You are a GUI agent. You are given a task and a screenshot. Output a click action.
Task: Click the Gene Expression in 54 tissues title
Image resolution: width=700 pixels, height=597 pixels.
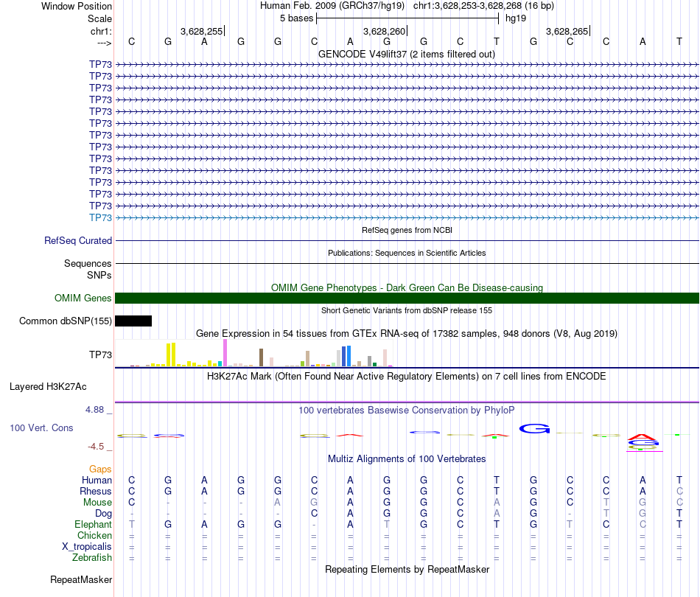tap(407, 334)
